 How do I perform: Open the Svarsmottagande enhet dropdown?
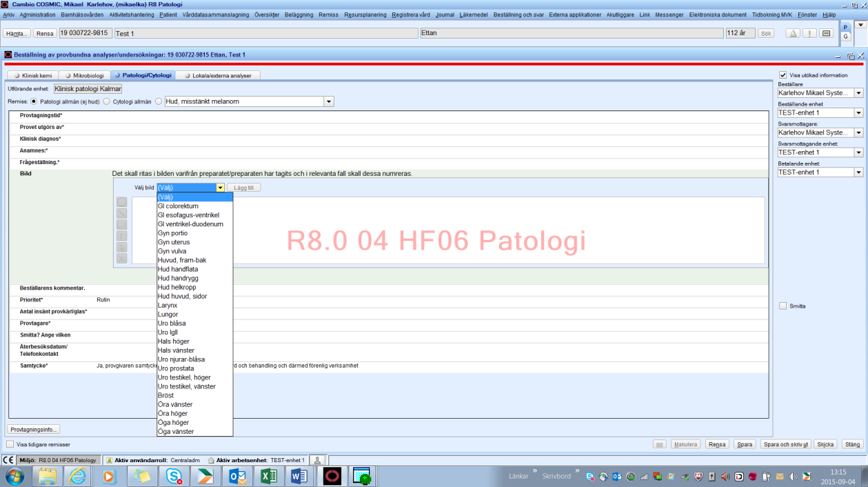pos(858,152)
